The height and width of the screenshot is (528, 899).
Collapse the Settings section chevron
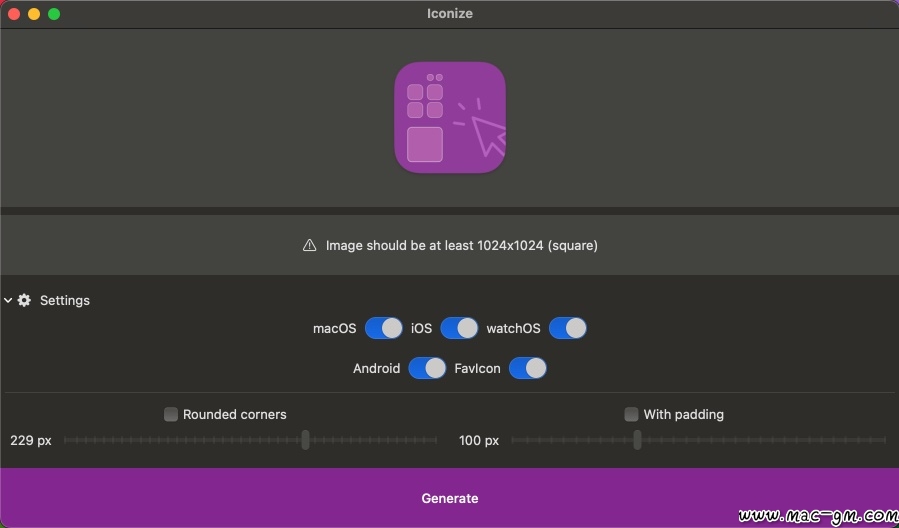9,300
